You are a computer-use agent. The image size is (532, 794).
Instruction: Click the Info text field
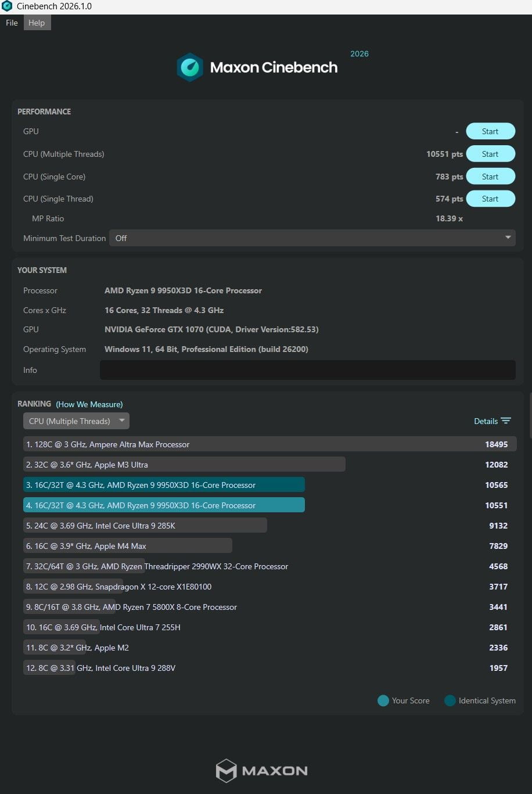click(x=308, y=370)
